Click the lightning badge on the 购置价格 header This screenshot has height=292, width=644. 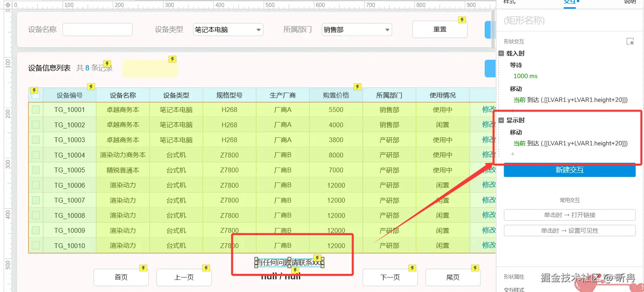click(x=358, y=87)
